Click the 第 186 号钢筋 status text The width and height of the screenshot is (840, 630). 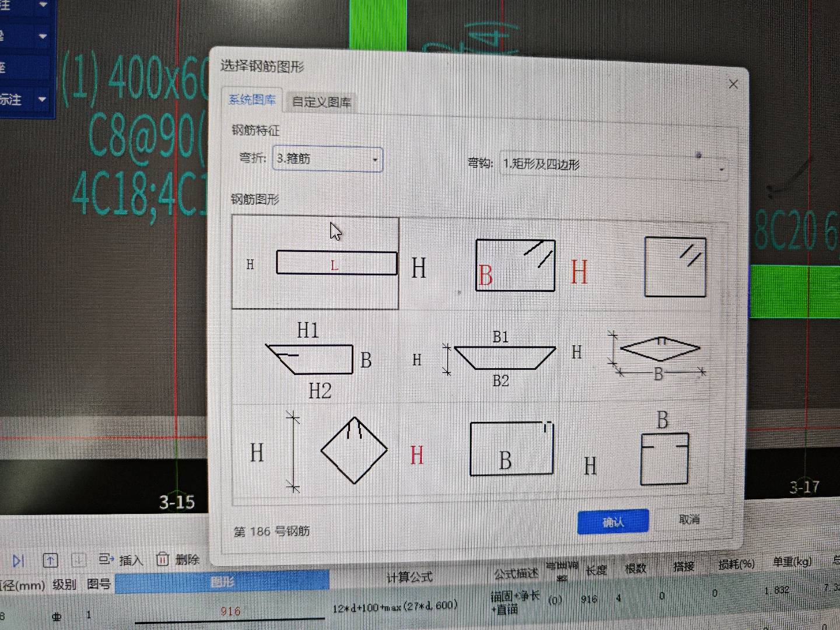click(x=271, y=531)
